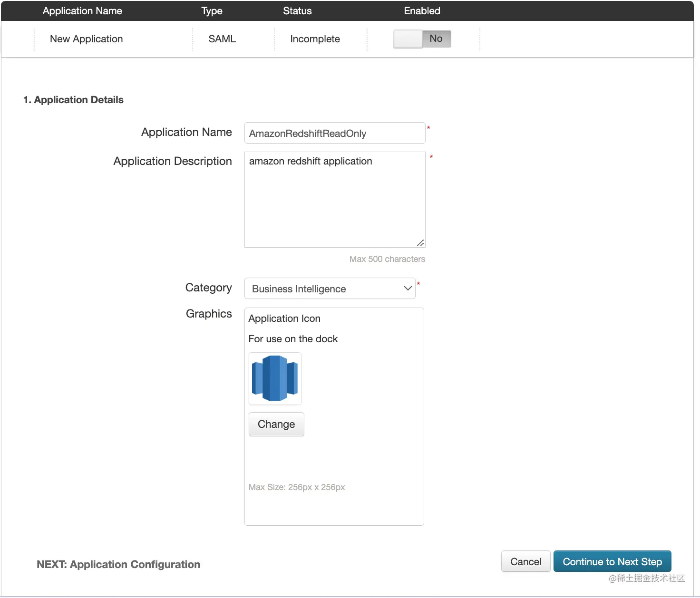The image size is (700, 598).
Task: Click the Change icon button
Action: pos(276,424)
